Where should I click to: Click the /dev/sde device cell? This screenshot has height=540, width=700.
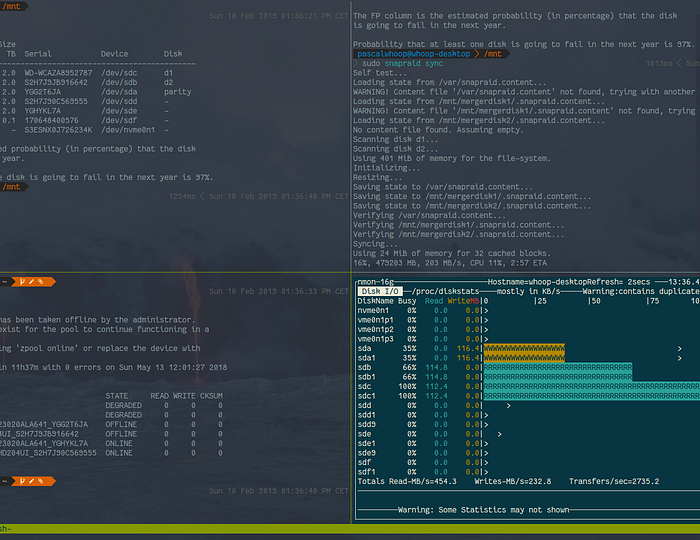[x=119, y=111]
